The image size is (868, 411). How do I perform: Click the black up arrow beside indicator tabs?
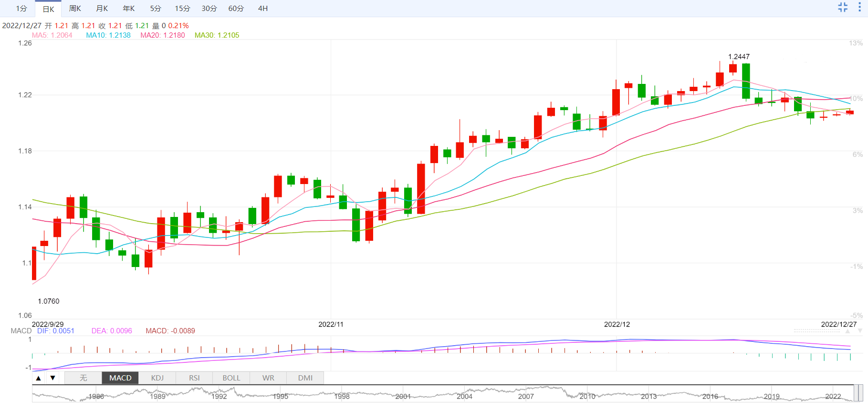pos(39,378)
